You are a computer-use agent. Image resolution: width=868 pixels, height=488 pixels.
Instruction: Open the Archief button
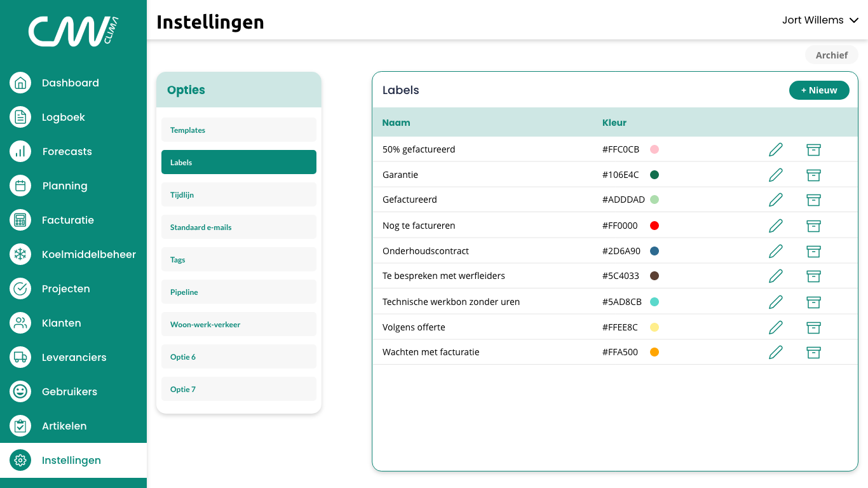coord(831,55)
